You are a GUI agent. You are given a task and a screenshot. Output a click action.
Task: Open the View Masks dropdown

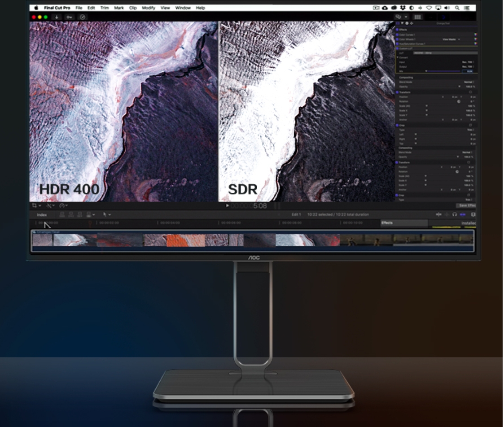(451, 39)
